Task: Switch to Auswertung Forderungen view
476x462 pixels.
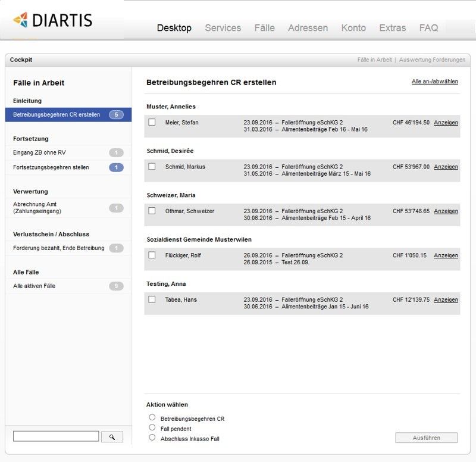Action: click(432, 60)
